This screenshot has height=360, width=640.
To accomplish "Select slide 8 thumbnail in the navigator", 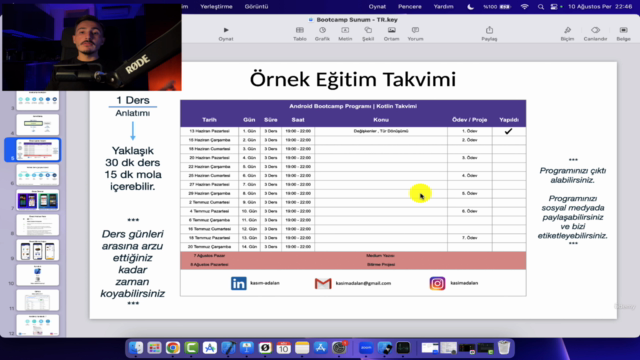I will coord(38,225).
